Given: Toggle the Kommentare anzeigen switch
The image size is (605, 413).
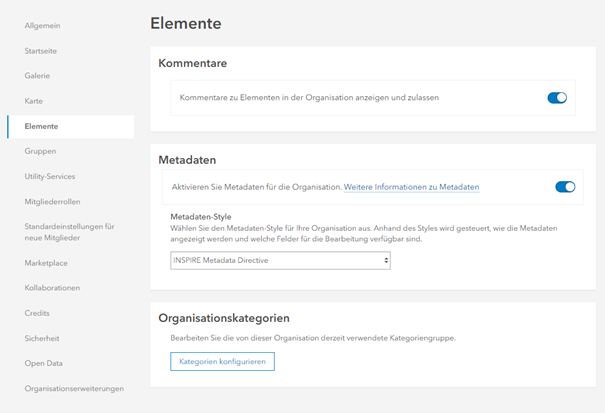Looking at the screenshot, I should (x=557, y=98).
